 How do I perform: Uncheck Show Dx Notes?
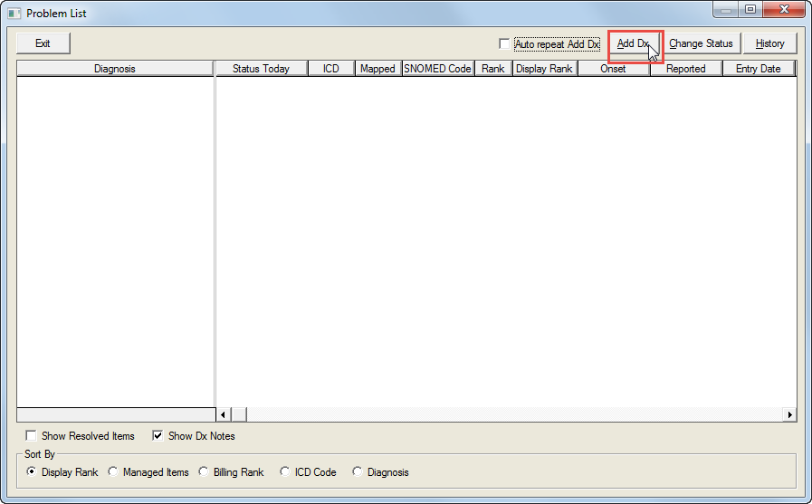158,436
